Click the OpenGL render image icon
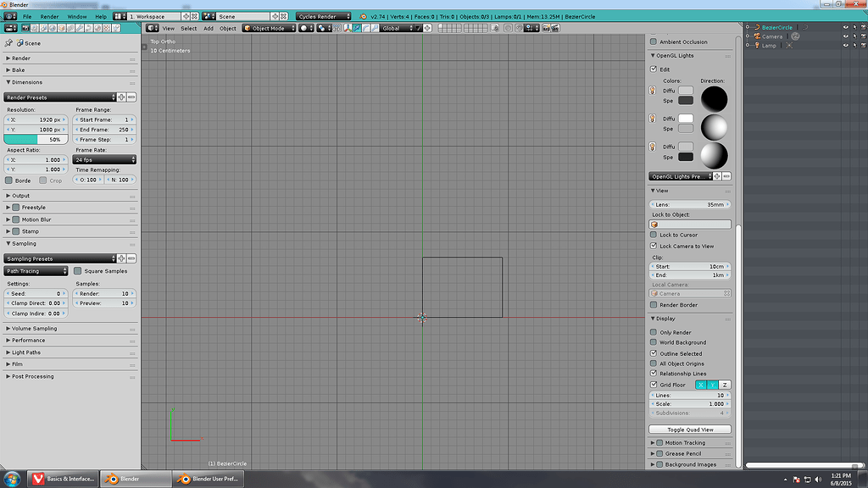Viewport: 868px width, 488px height. click(x=546, y=28)
